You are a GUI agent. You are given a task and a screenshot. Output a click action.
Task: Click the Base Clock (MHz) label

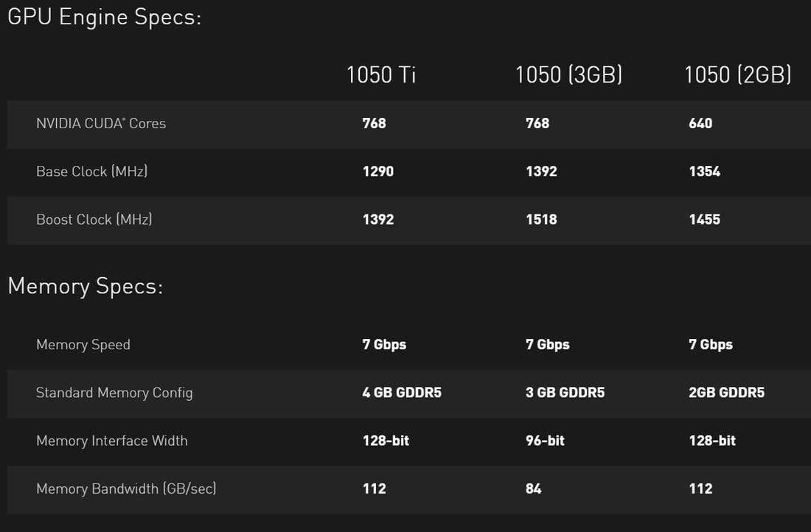coord(91,171)
